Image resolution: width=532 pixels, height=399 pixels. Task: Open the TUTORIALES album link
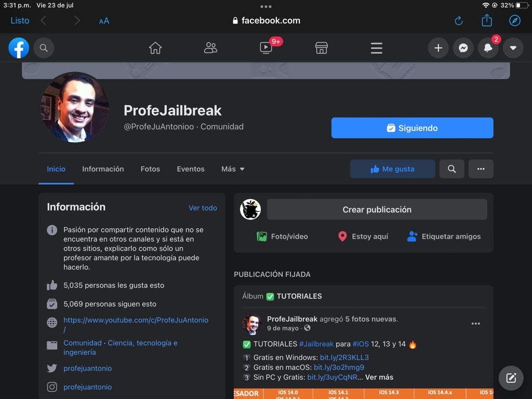(x=299, y=296)
